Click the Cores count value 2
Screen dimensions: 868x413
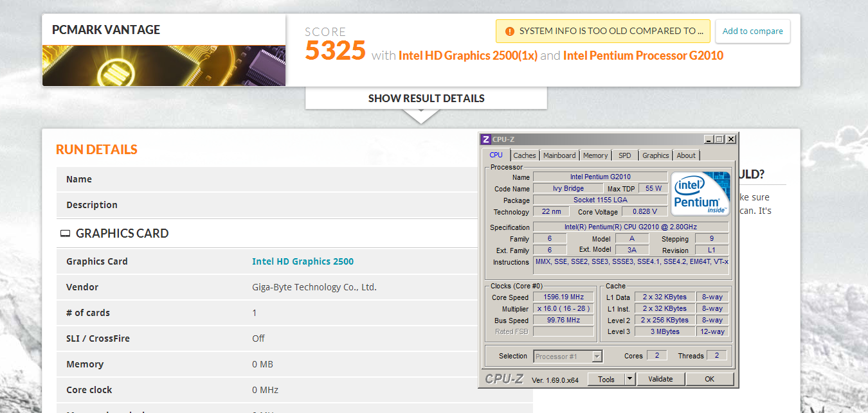(656, 355)
